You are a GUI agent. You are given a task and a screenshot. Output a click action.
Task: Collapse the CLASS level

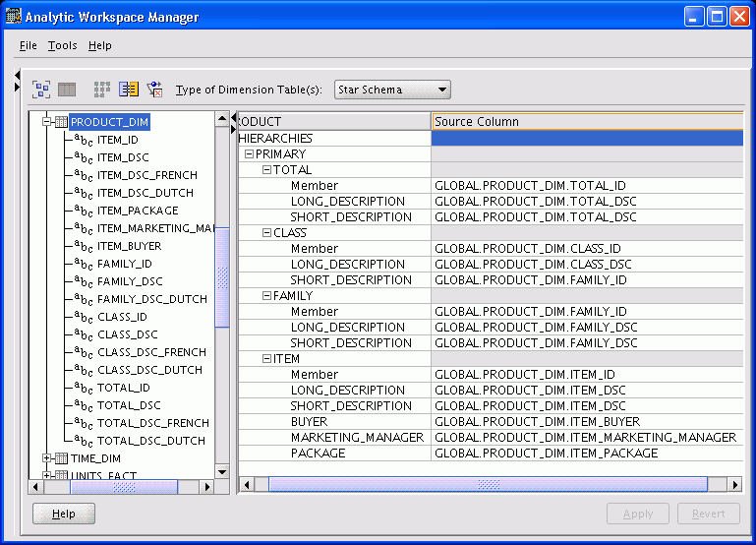[x=266, y=233]
